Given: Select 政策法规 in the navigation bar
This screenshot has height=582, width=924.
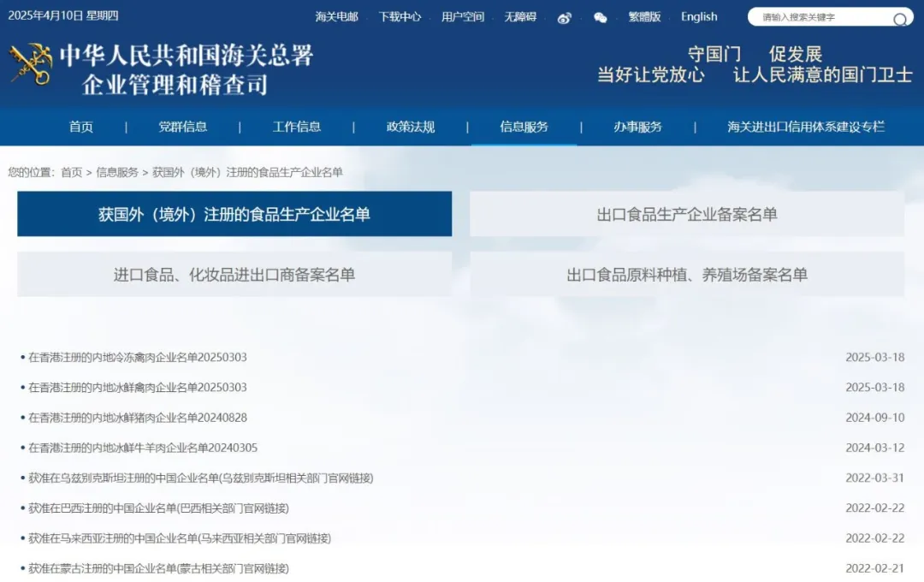Looking at the screenshot, I should pos(411,127).
